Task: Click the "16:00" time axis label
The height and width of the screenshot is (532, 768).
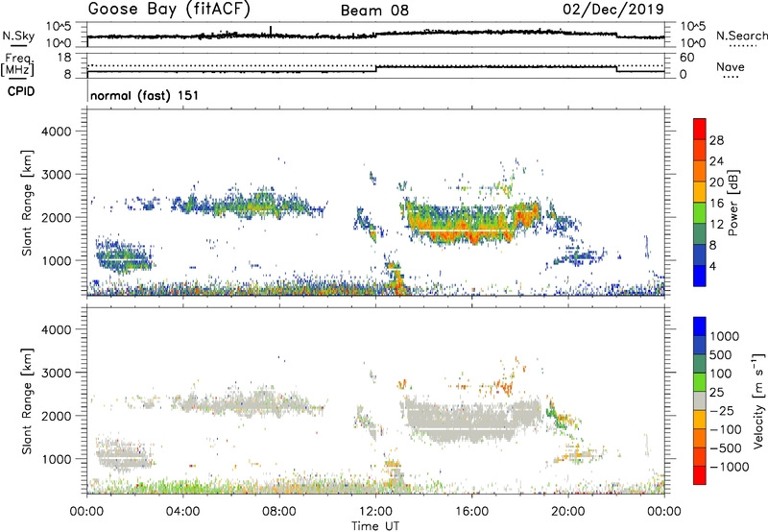Action: click(471, 512)
